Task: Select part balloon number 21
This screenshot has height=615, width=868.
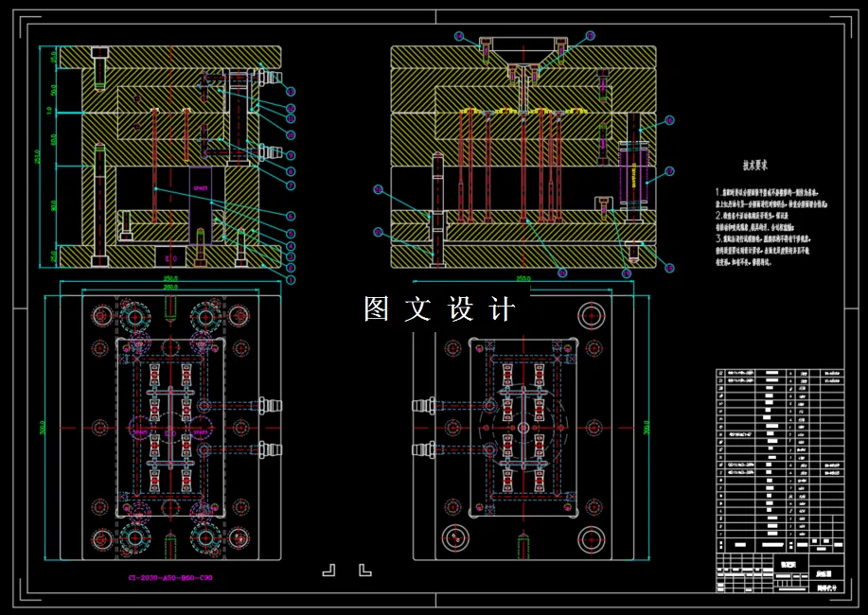Action: [x=378, y=233]
